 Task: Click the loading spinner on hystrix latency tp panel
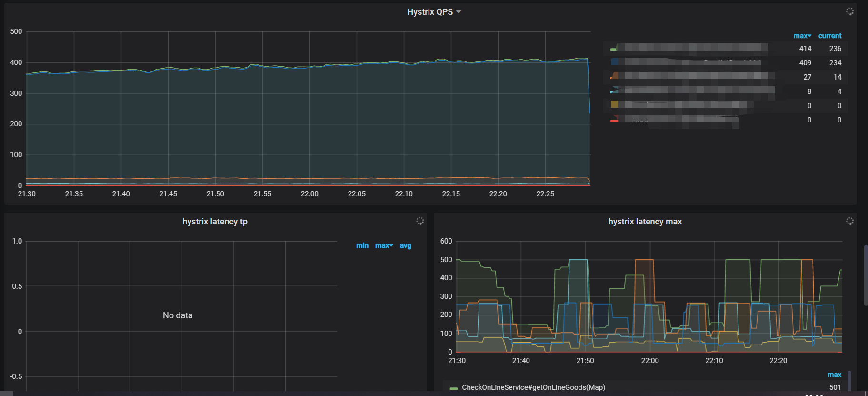point(419,221)
